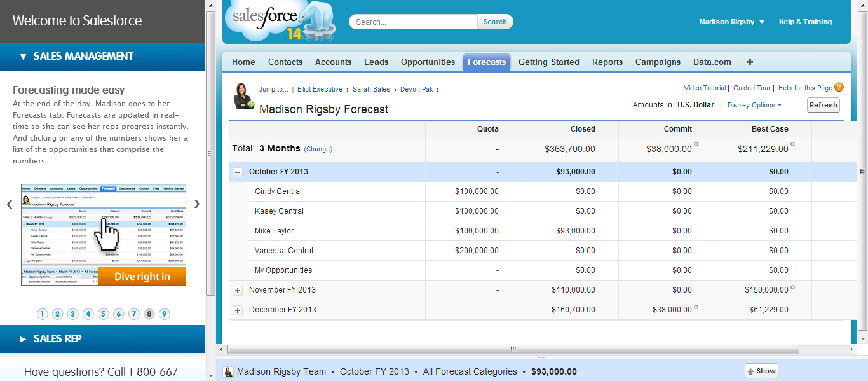Open the Opportunities tab

click(428, 62)
